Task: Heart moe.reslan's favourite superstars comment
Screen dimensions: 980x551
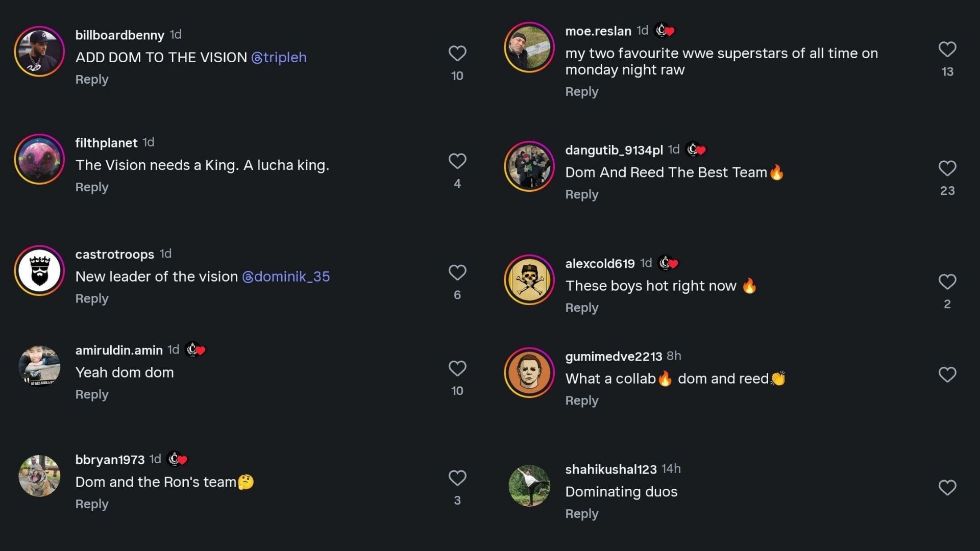Action: [x=947, y=49]
